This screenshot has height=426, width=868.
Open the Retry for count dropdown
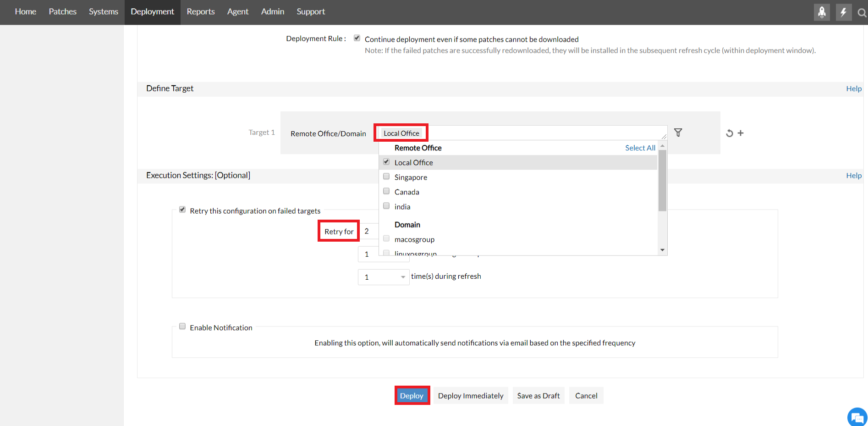click(x=369, y=231)
